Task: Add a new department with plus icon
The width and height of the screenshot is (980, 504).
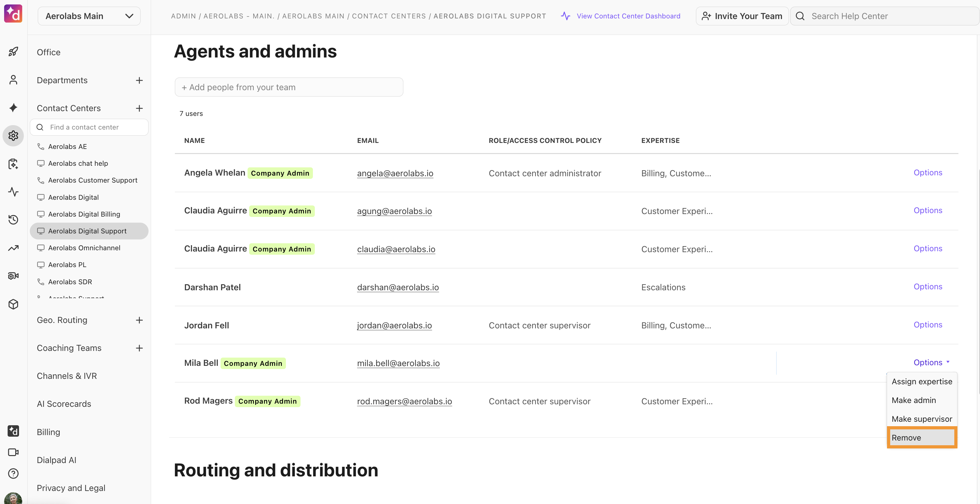Action: pos(139,80)
